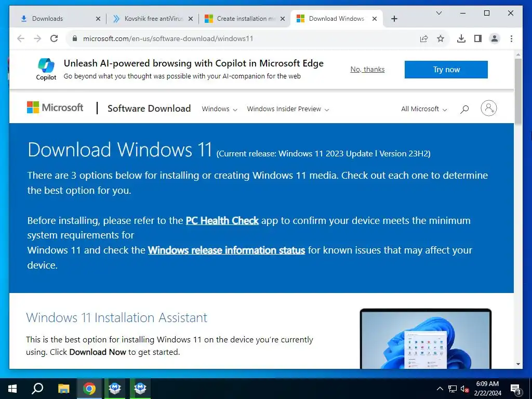Click the Windows 11 laptop image
This screenshot has height=399, width=532.
click(425, 339)
